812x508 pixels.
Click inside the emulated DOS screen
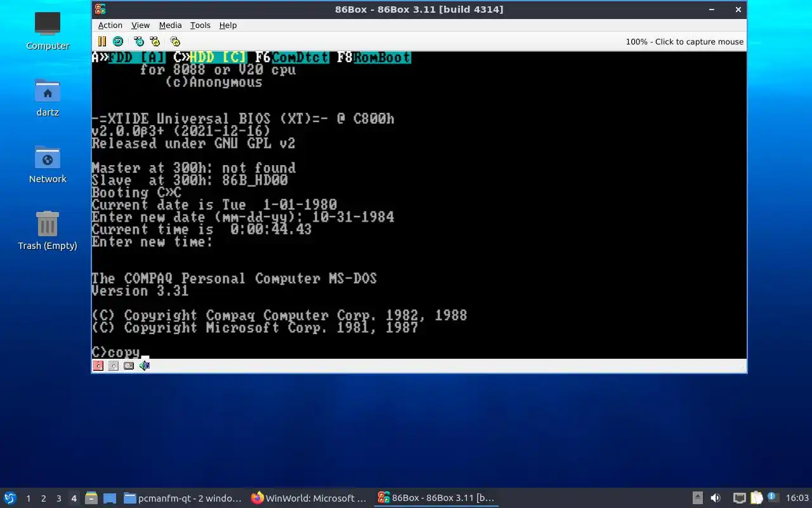pyautogui.click(x=419, y=204)
